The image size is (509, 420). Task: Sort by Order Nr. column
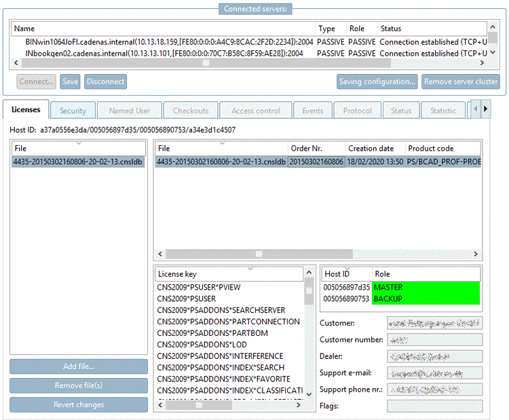click(x=316, y=149)
